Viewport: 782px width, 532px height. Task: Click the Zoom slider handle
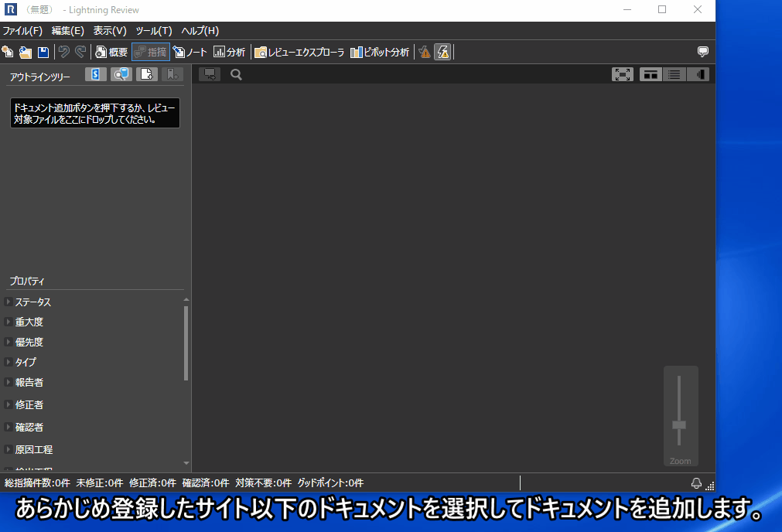(x=679, y=425)
